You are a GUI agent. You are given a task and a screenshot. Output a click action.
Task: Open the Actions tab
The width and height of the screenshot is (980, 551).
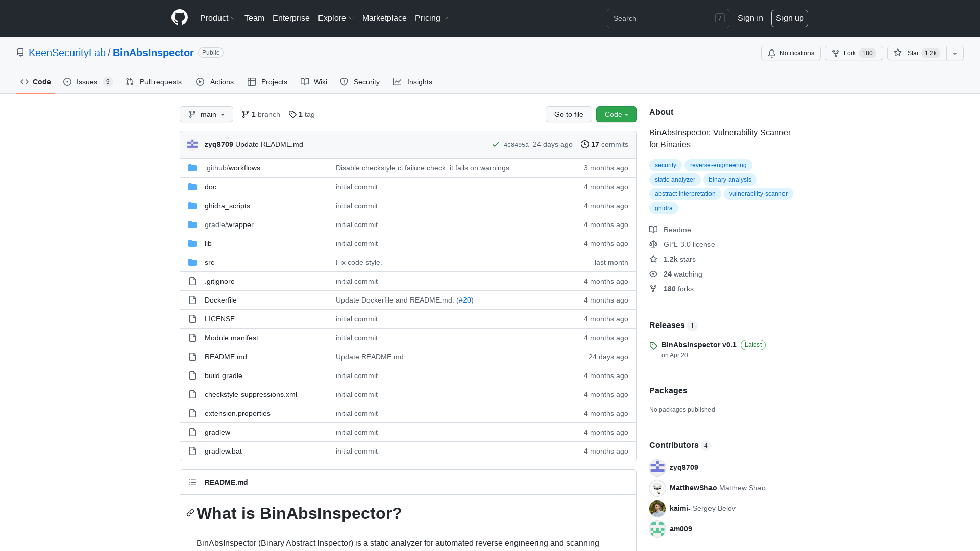pyautogui.click(x=215, y=82)
